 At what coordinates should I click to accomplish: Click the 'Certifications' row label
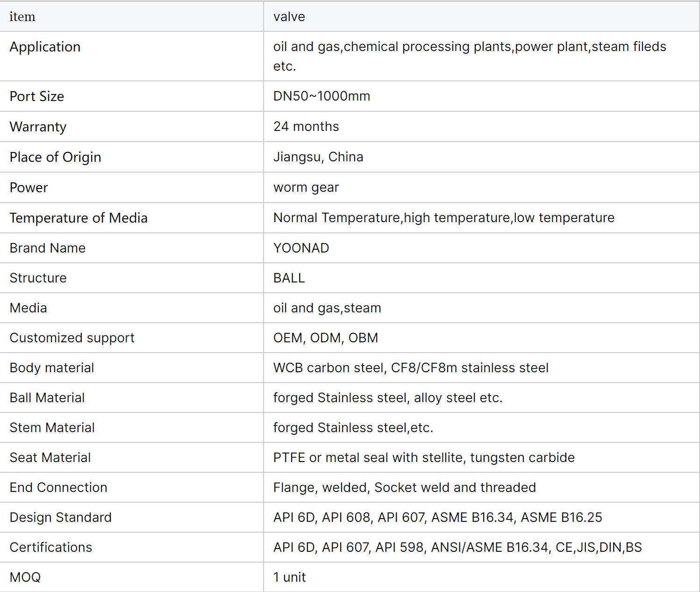(x=51, y=547)
